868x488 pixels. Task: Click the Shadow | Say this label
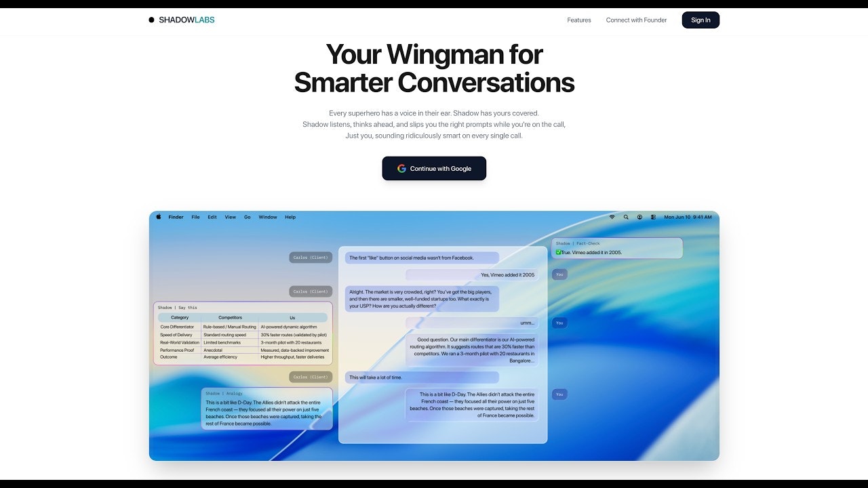[x=178, y=308]
